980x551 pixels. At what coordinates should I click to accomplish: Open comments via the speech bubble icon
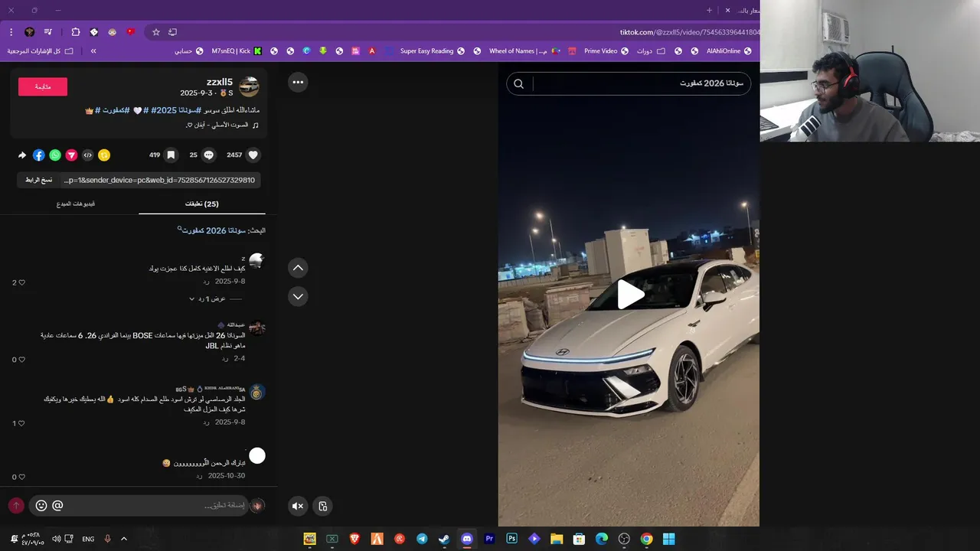208,155
